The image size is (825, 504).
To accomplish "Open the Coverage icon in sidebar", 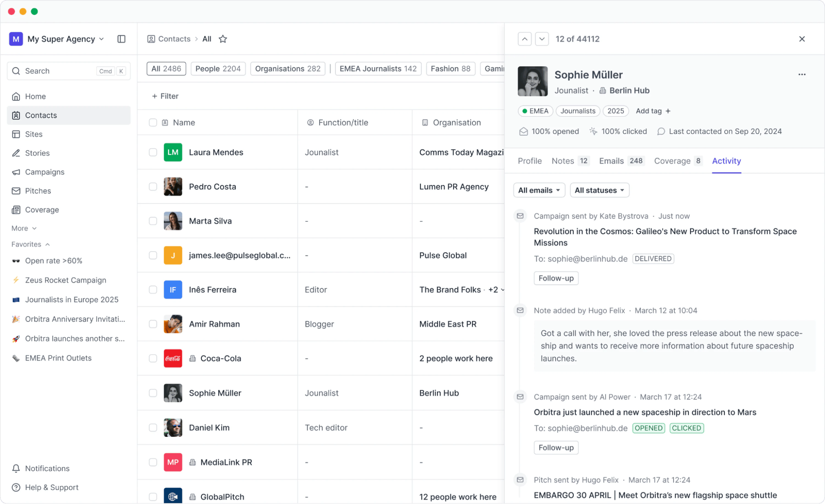I will 16,210.
